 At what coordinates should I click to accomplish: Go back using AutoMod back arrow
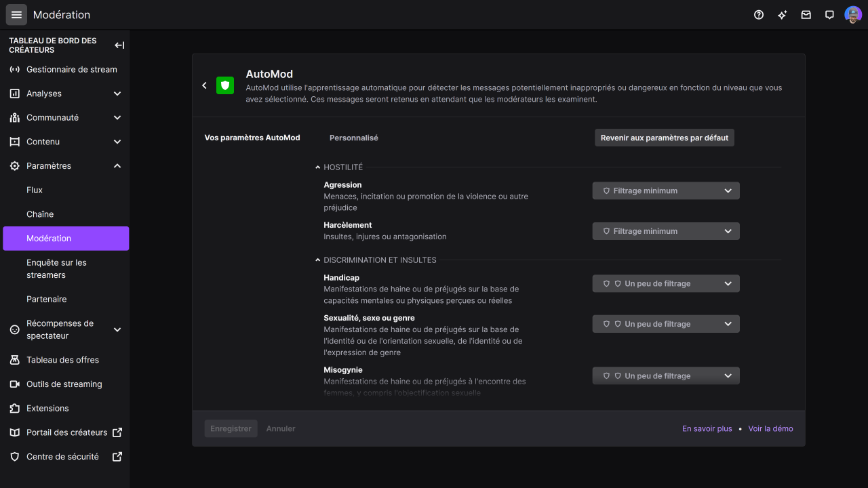pos(205,85)
